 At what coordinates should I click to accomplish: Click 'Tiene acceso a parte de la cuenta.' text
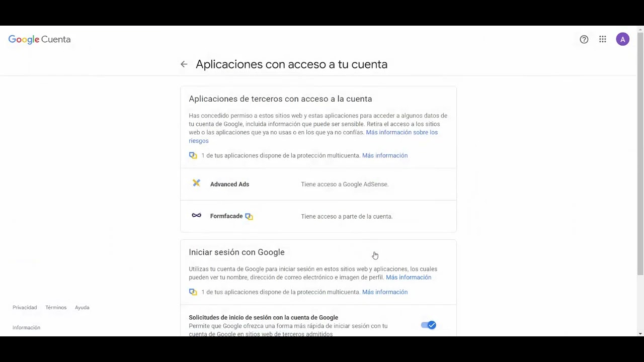click(x=347, y=216)
